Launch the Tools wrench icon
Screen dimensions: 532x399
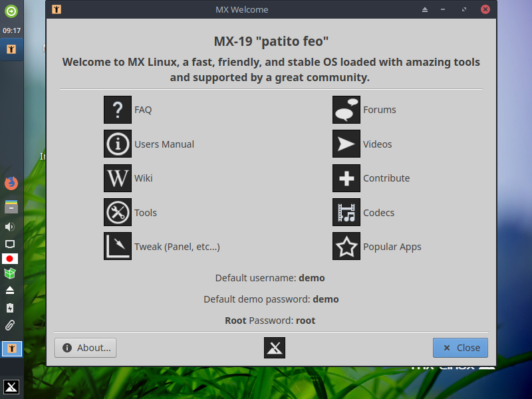tap(118, 212)
